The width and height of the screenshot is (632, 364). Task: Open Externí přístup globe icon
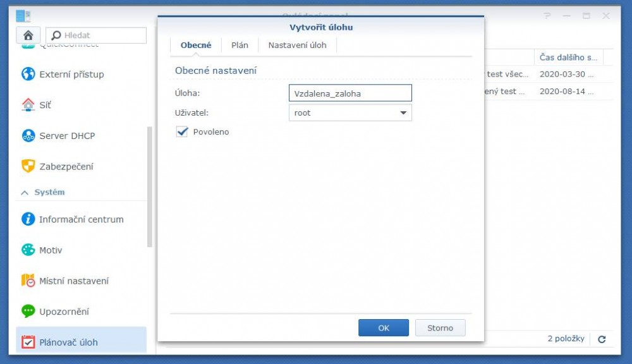click(28, 74)
